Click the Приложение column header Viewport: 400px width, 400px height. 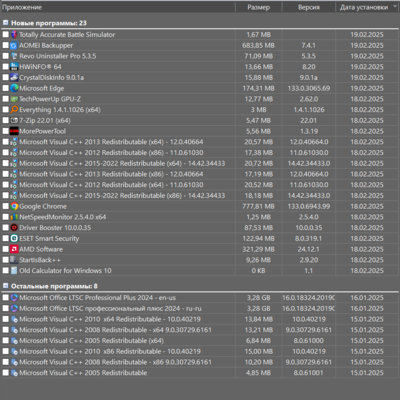tap(118, 7)
